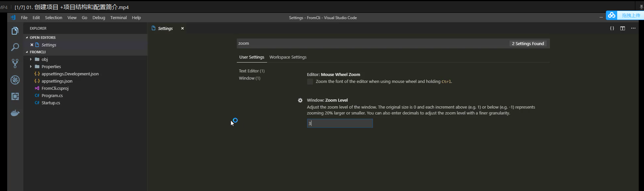Open the Search view icon
The image size is (644, 191).
tap(15, 47)
